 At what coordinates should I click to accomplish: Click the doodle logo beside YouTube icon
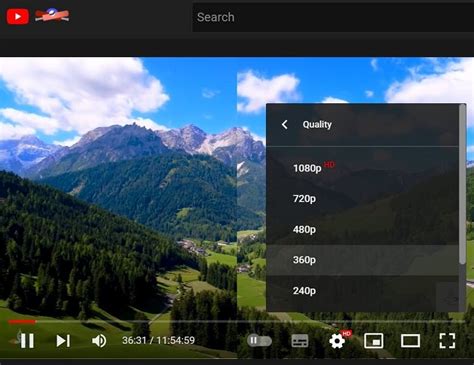tap(52, 15)
